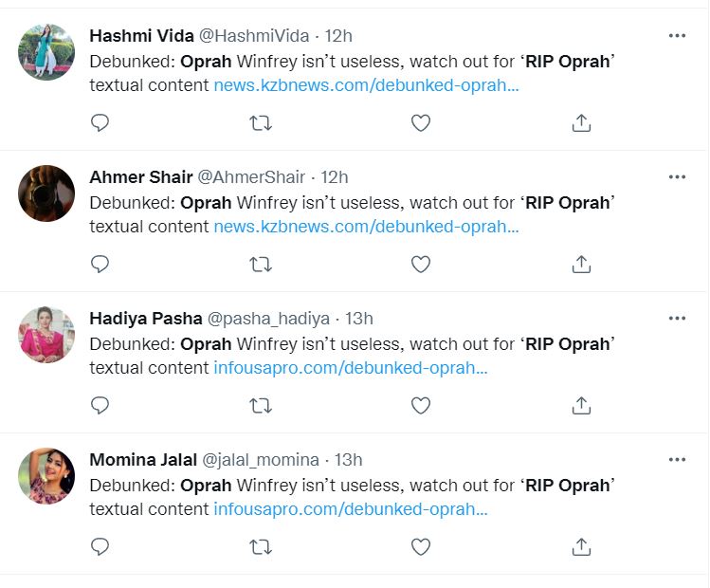Like Ahmer Shair's tweet
710x588 pixels.
coord(421,264)
